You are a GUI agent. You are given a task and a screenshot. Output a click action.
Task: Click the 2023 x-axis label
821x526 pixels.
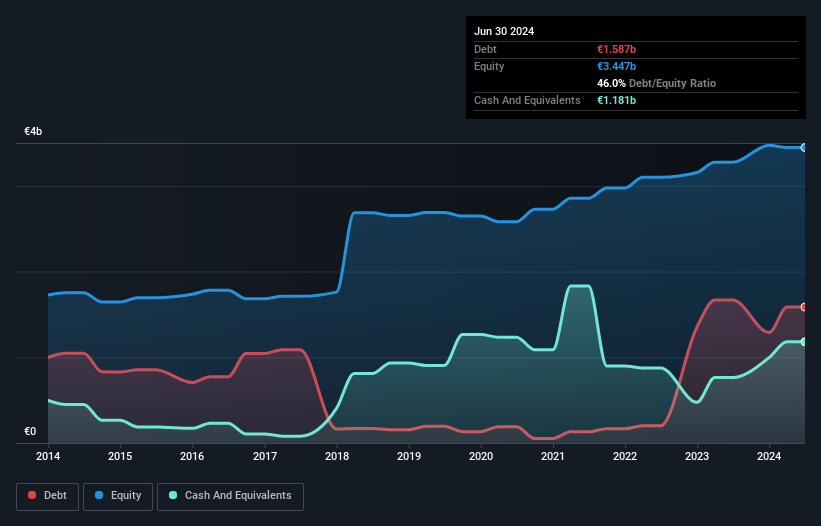coord(697,456)
